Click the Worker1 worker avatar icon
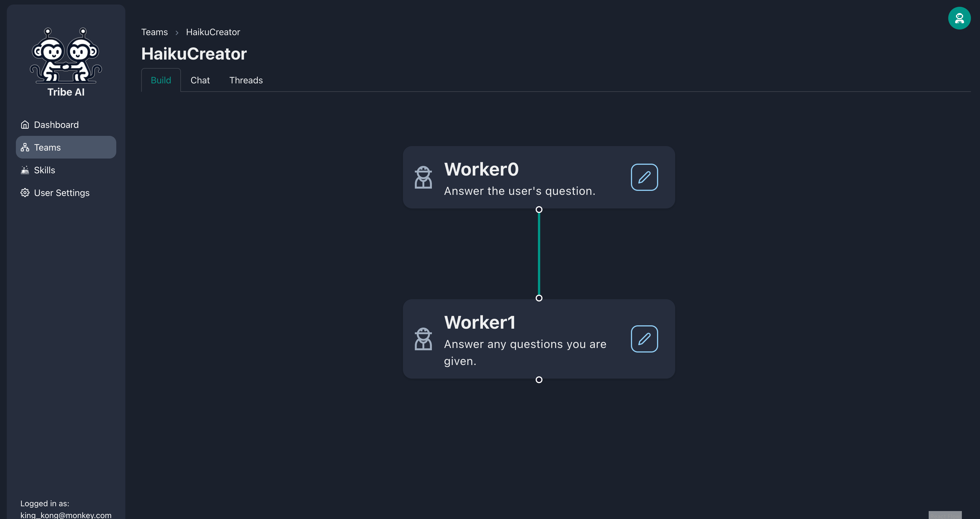Image resolution: width=980 pixels, height=519 pixels. coord(423,339)
